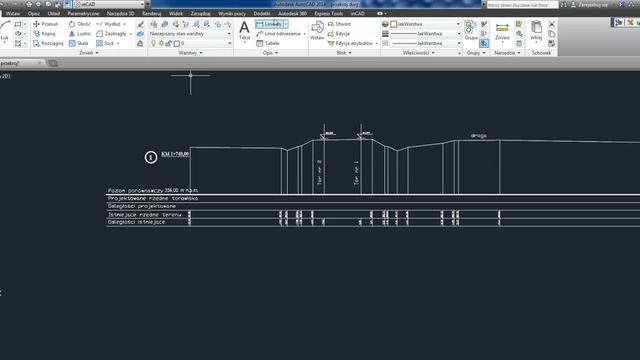Toggle the layer freeze sun icon

(161, 43)
